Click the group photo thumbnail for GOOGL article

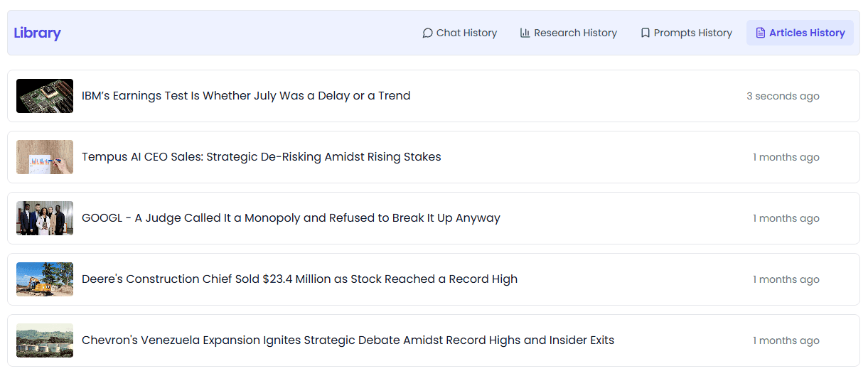45,218
